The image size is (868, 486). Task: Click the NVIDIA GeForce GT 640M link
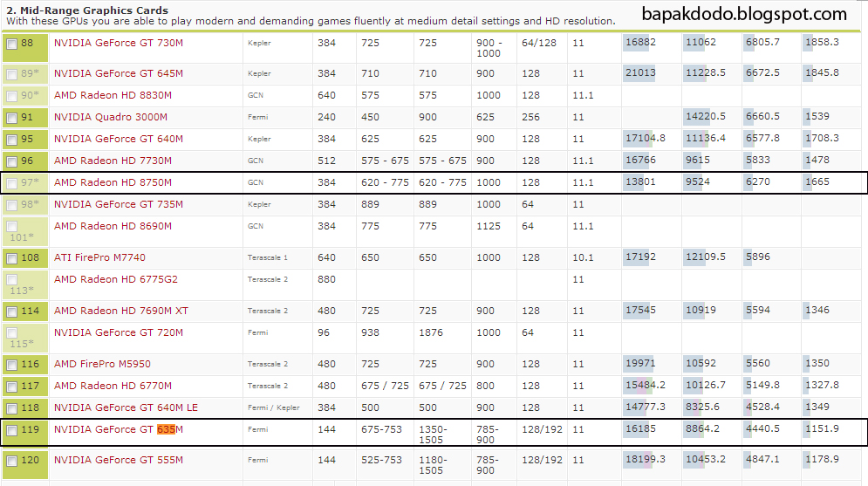[119, 139]
